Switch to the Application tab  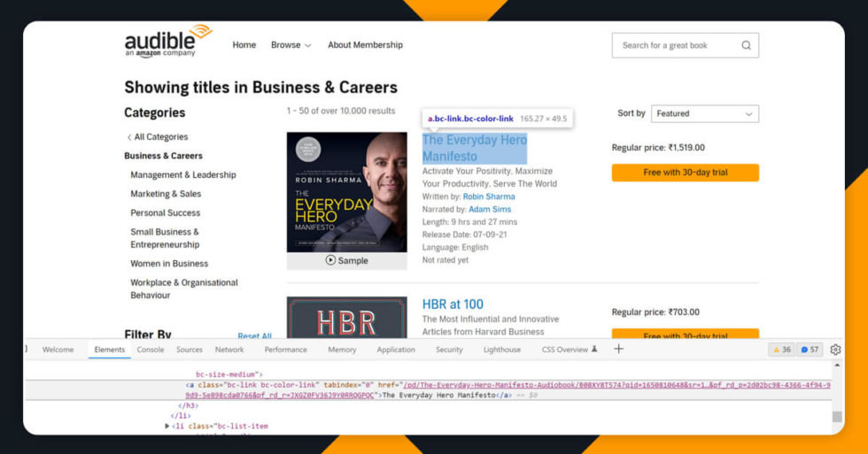tap(396, 350)
